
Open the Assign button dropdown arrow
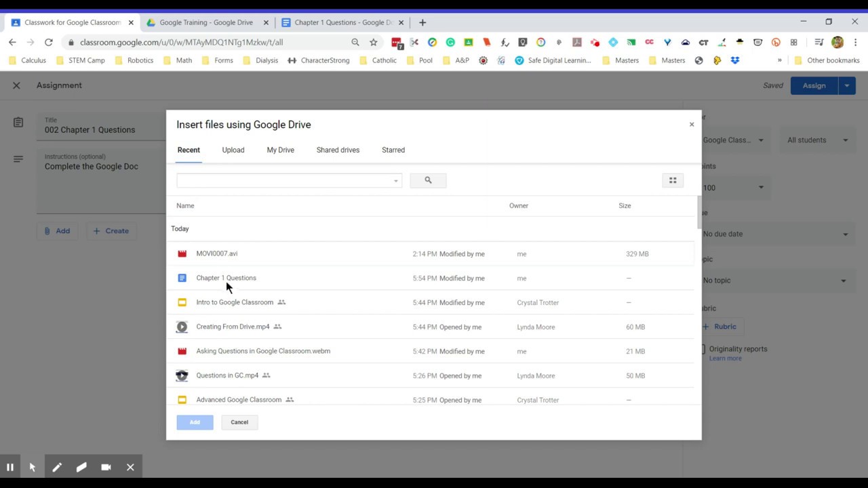coord(847,85)
